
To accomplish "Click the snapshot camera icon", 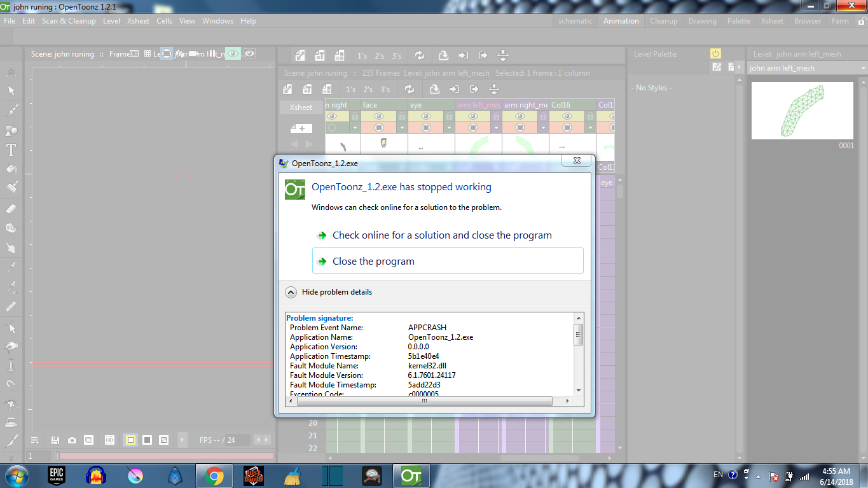I will point(72,440).
